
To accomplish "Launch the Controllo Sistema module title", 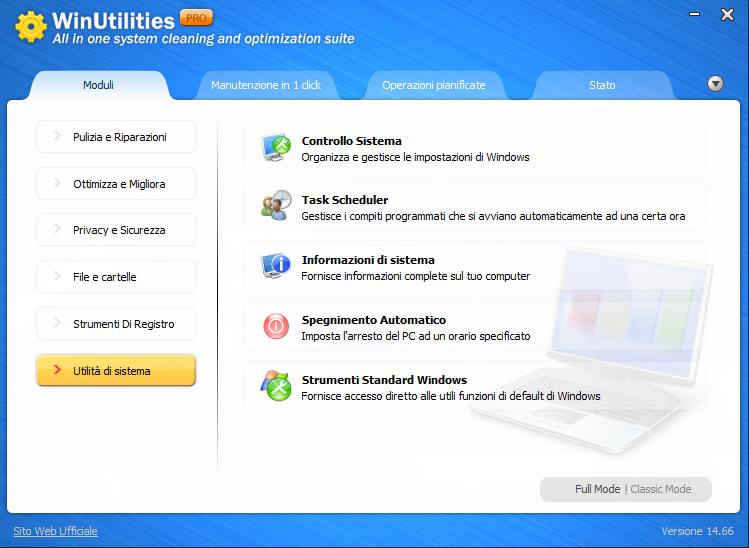I will tap(352, 141).
